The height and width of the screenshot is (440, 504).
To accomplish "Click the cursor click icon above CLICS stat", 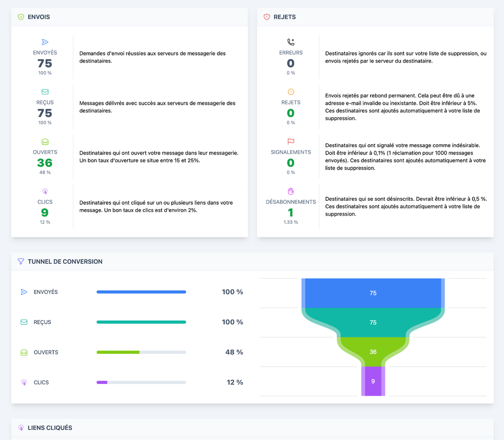I will tap(45, 191).
